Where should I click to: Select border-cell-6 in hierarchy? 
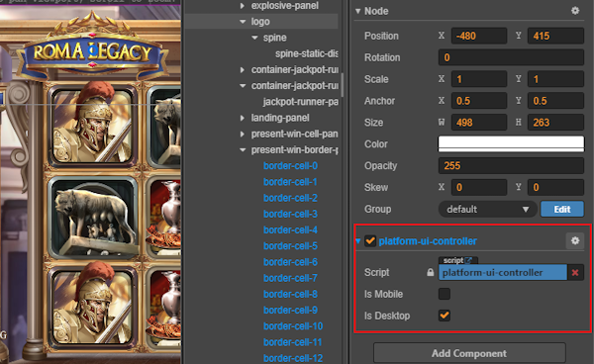(290, 262)
